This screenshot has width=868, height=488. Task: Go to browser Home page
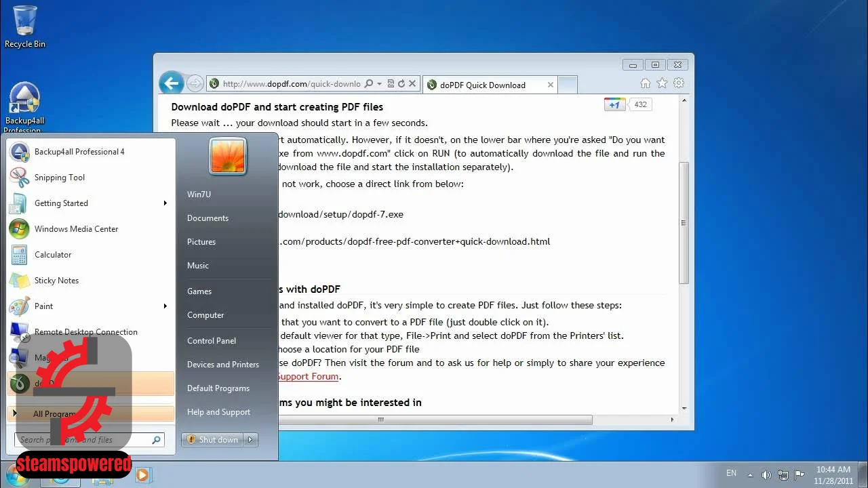[646, 83]
